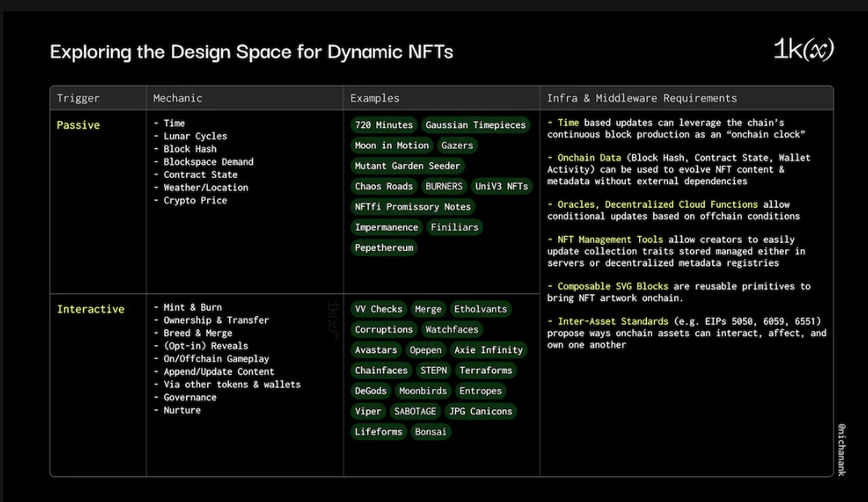This screenshot has height=502, width=868.
Task: Select the Pepethereum tag
Action: (x=384, y=248)
